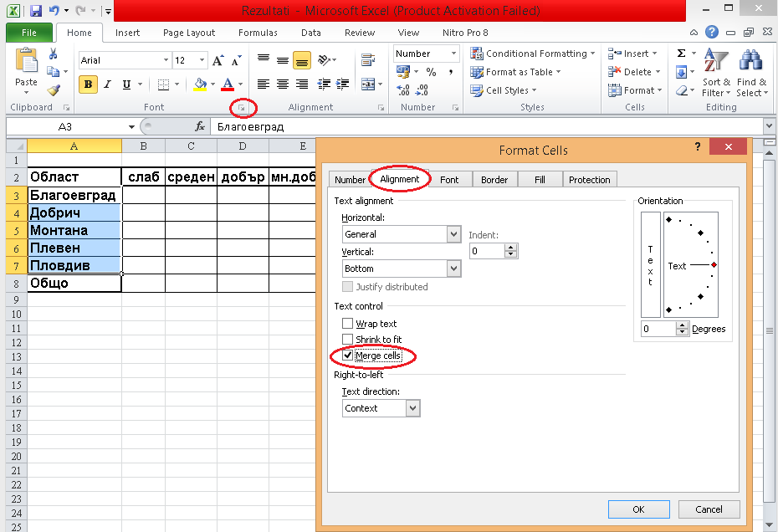The height and width of the screenshot is (532, 778).
Task: Expand the Vertical alignment dropdown
Action: coord(453,269)
